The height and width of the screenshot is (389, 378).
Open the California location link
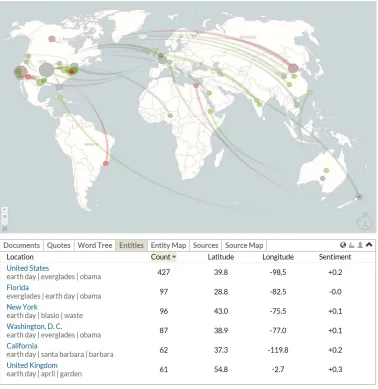[x=22, y=346]
